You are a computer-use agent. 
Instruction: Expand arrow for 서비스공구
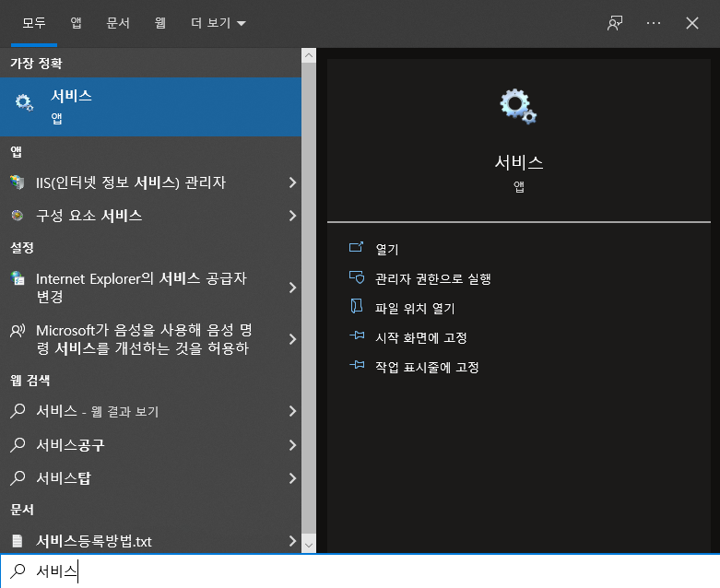tap(292, 445)
